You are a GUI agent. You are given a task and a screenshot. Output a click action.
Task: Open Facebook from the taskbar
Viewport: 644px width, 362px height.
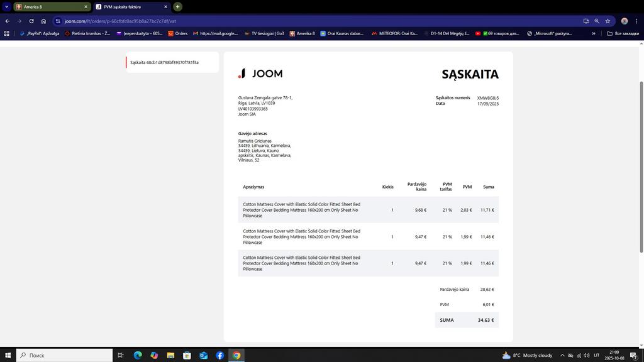(x=219, y=355)
